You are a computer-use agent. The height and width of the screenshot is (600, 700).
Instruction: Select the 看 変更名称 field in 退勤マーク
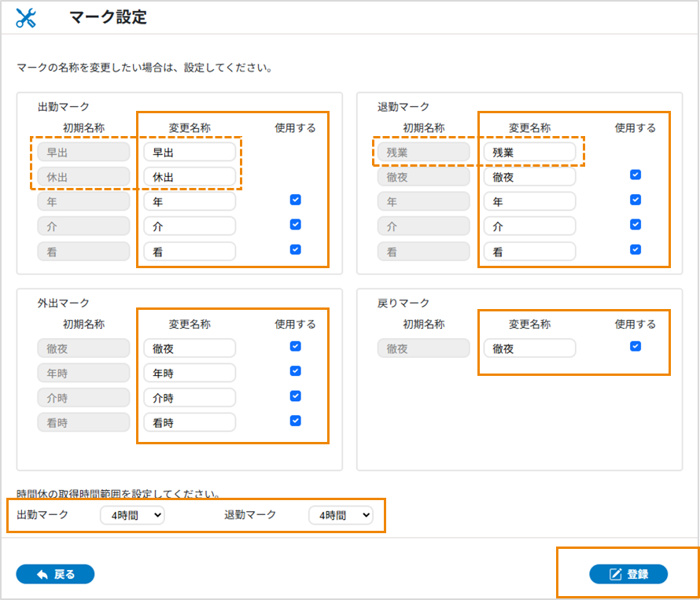pyautogui.click(x=529, y=252)
